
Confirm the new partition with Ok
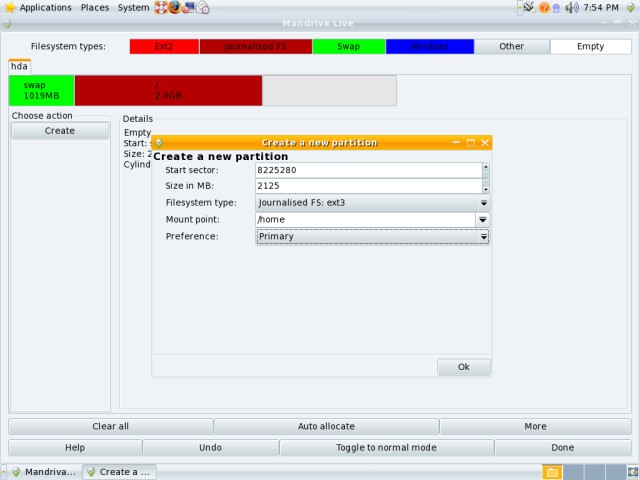pyautogui.click(x=464, y=367)
